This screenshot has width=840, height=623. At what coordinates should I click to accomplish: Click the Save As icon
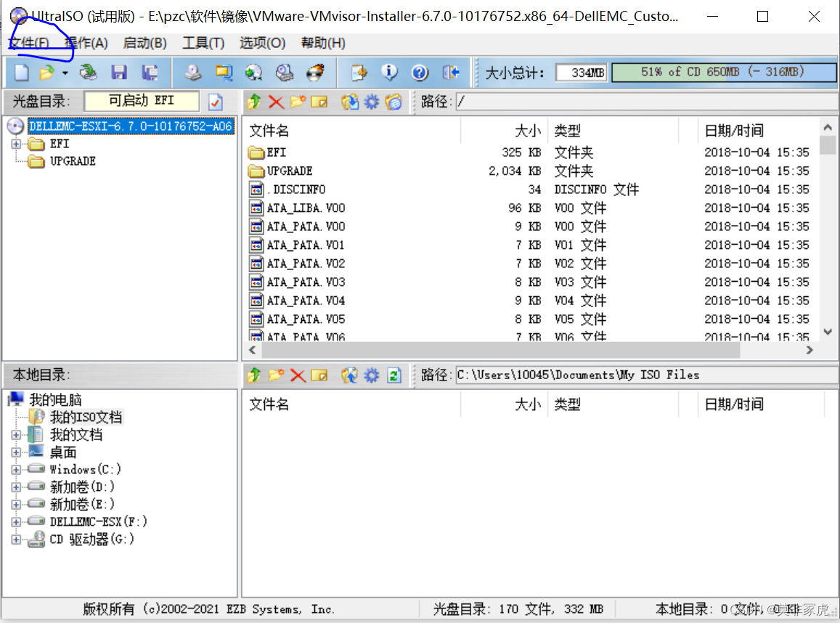[x=150, y=73]
